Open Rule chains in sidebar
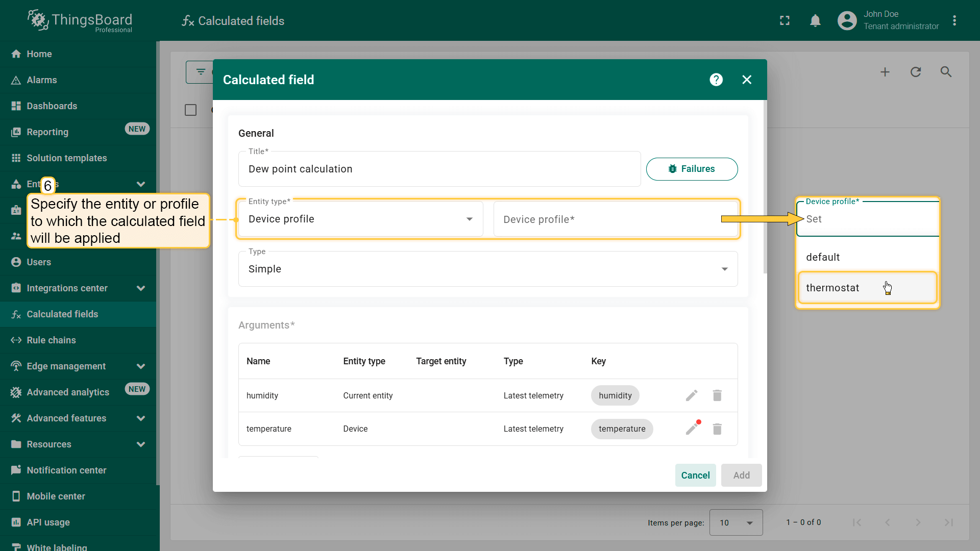 coord(51,340)
